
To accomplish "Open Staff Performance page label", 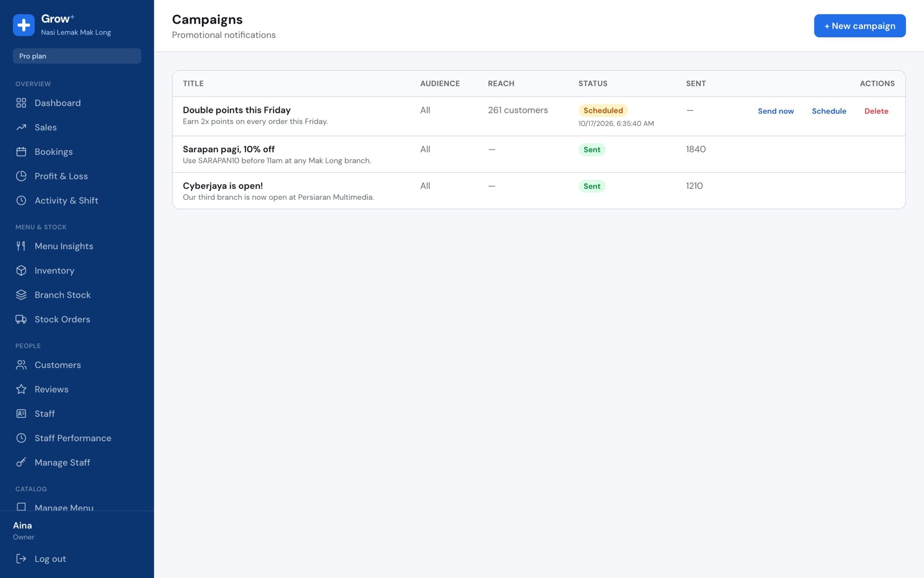I will point(73,438).
